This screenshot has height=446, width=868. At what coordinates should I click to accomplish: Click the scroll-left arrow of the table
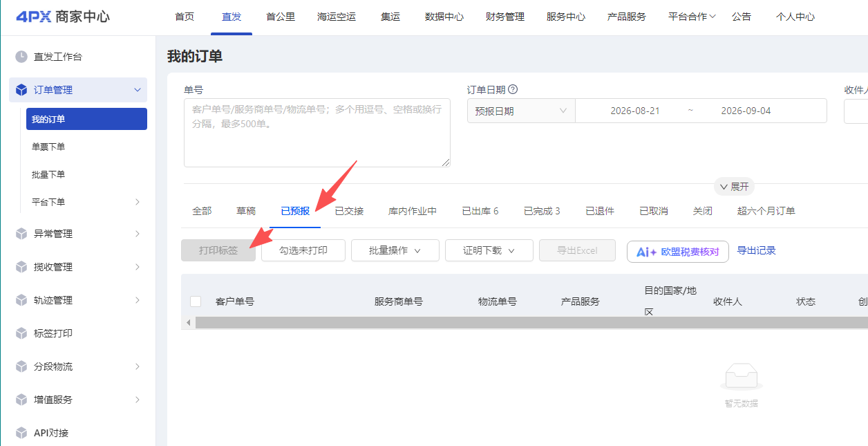click(x=188, y=323)
